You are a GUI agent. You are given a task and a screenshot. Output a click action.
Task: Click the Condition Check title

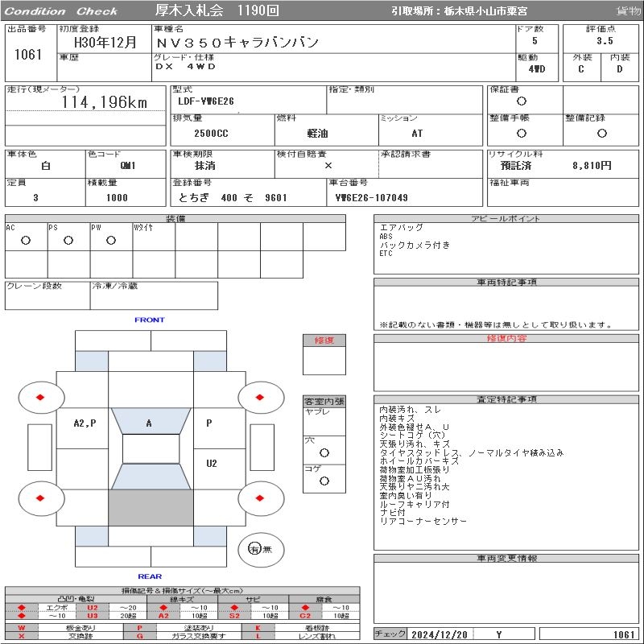pyautogui.click(x=61, y=11)
